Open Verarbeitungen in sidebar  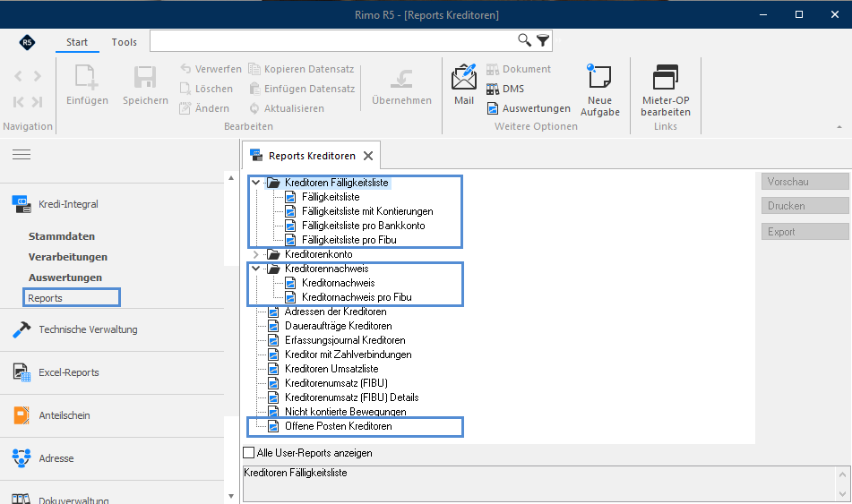click(68, 257)
